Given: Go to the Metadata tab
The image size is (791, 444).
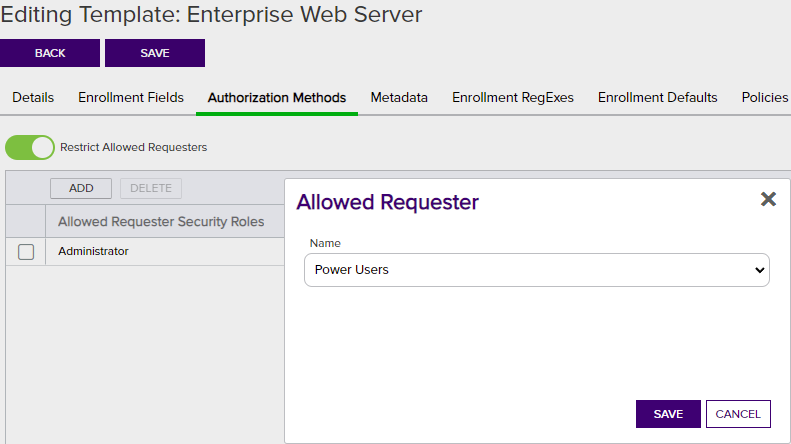Looking at the screenshot, I should pyautogui.click(x=399, y=97).
